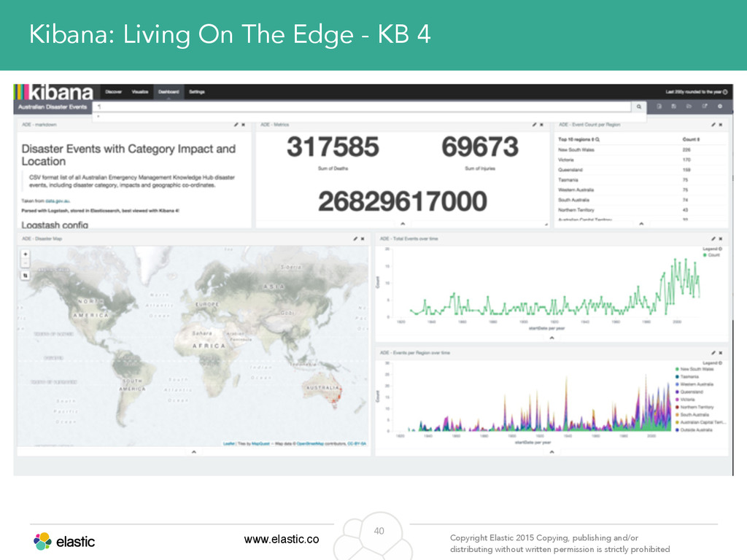
Task: Open the Discover tab
Action: click(113, 92)
